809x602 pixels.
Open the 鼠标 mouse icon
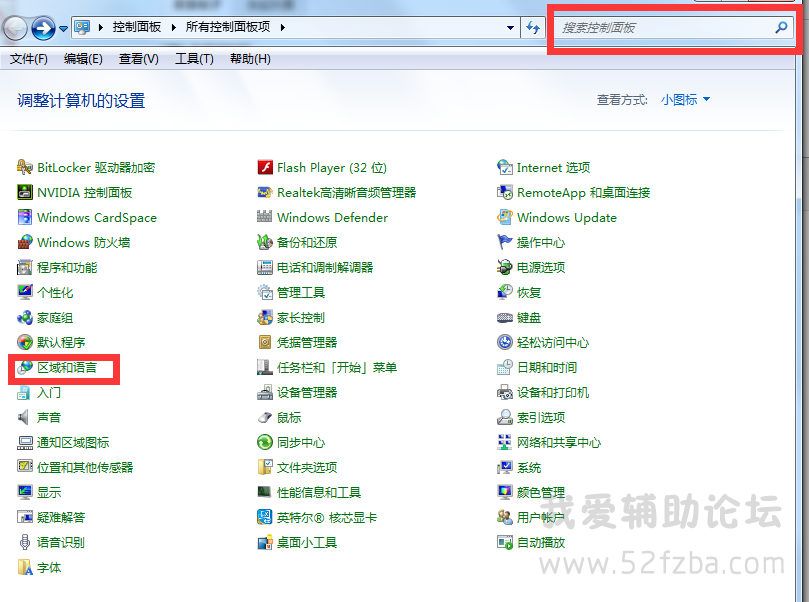pos(265,417)
